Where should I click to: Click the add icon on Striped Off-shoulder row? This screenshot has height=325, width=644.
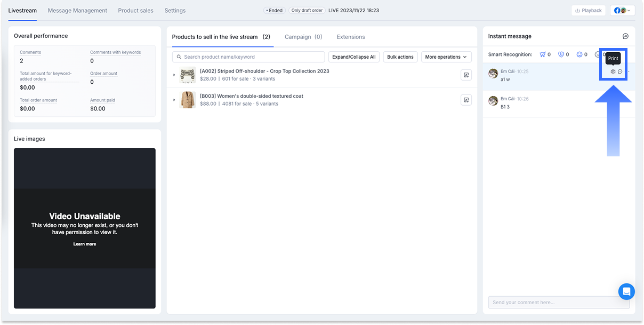[466, 75]
